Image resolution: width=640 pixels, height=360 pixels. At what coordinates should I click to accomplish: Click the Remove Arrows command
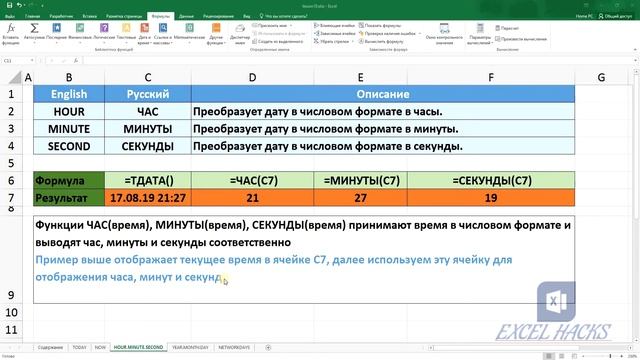pos(331,41)
